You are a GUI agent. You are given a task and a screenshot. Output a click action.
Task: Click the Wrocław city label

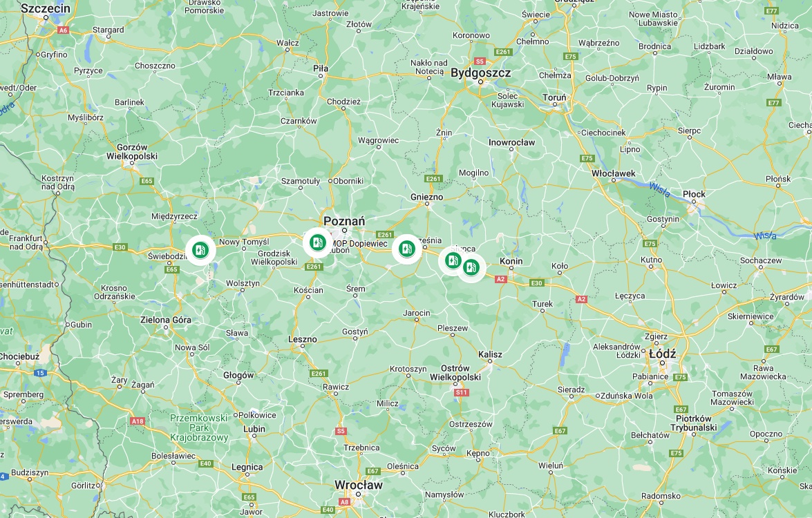(359, 486)
